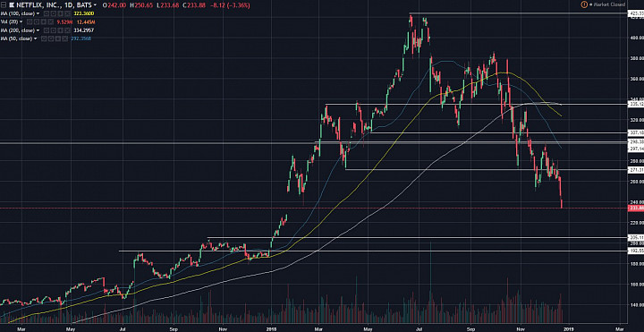Toggle visibility eye of MA (50, close)
The height and width of the screenshot is (332, 644).
click(44, 38)
